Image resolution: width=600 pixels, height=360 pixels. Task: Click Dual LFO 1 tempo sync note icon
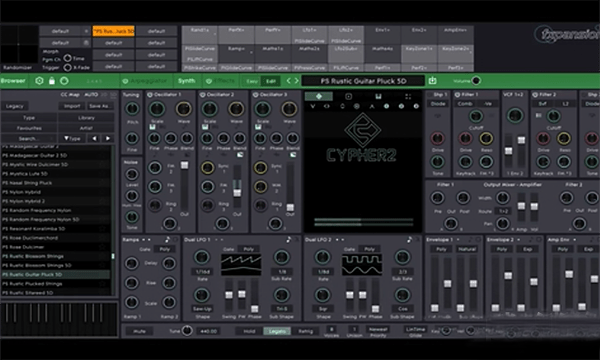pos(289,239)
